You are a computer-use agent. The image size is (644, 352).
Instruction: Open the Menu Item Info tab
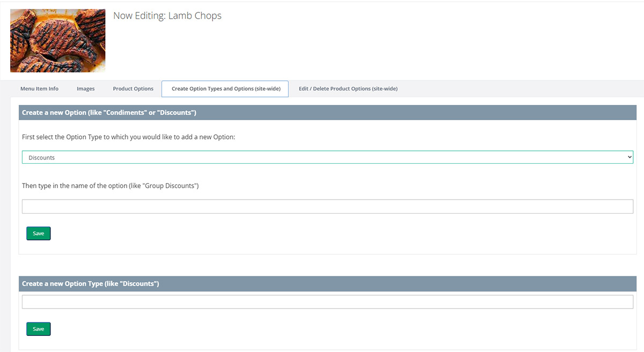click(39, 89)
